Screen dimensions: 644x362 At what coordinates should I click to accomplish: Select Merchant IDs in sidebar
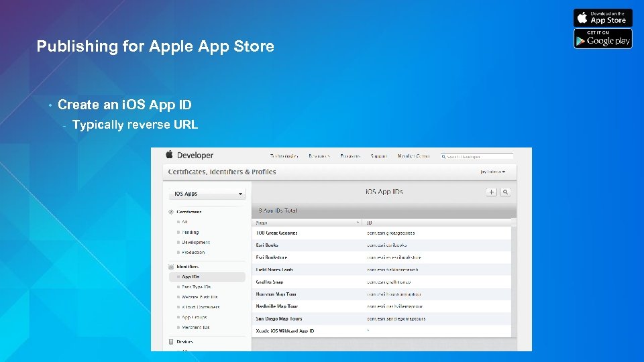click(195, 328)
